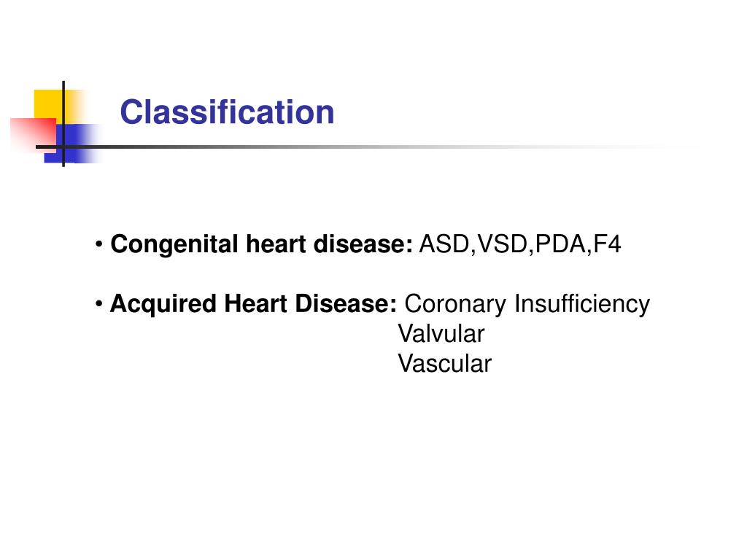Select the bold text "Congenital heart disease:"
The height and width of the screenshot is (560, 747).
[x=262, y=245]
